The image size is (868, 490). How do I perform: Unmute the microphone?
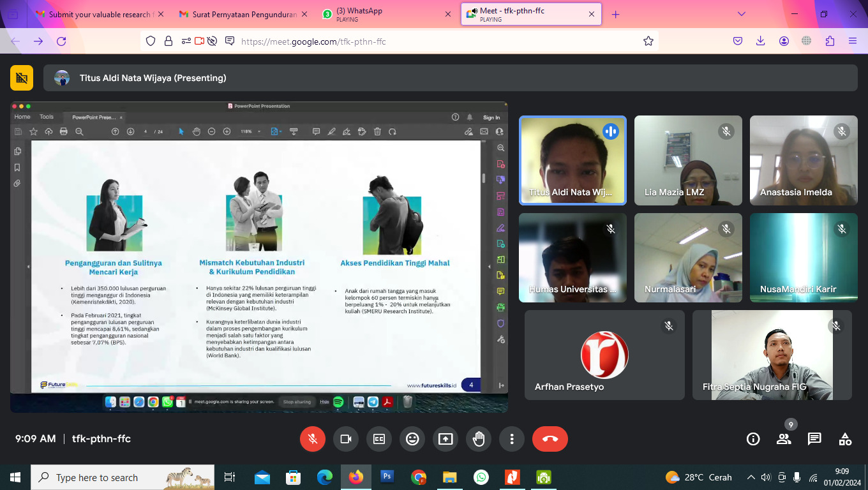pyautogui.click(x=313, y=439)
